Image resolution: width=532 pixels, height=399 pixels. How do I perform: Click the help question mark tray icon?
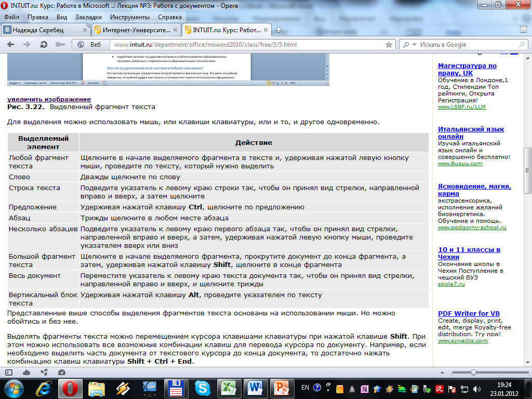click(x=317, y=388)
